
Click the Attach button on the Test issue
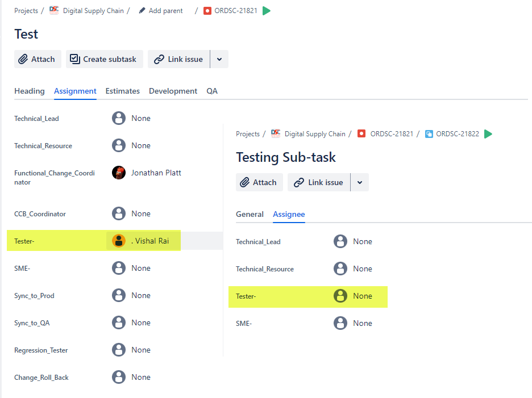(38, 59)
